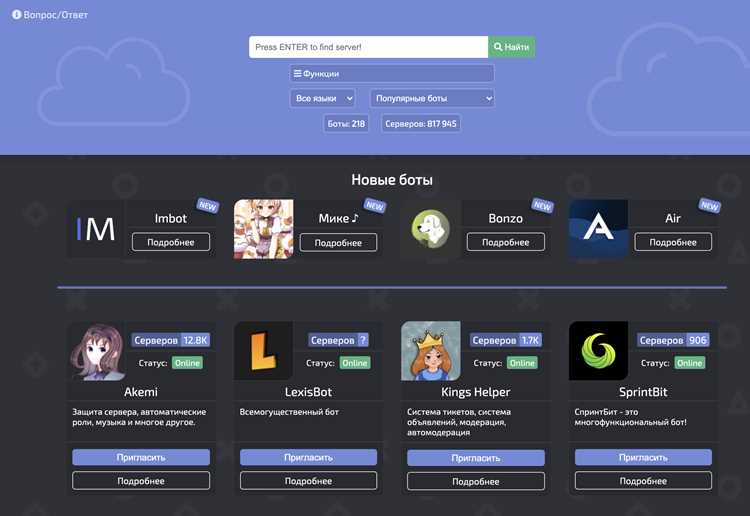The width and height of the screenshot is (750, 516).
Task: Click the NEW badge on Imbot
Action: point(208,205)
